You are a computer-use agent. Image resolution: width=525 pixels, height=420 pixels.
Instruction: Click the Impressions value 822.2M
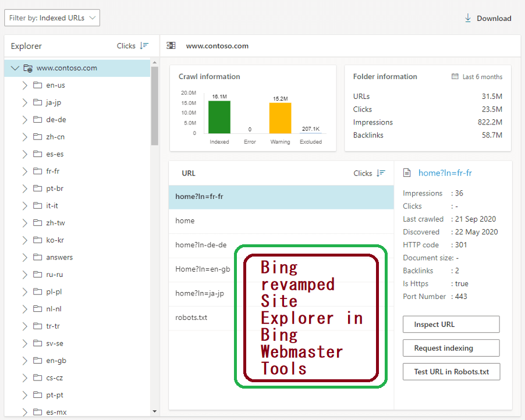(490, 122)
